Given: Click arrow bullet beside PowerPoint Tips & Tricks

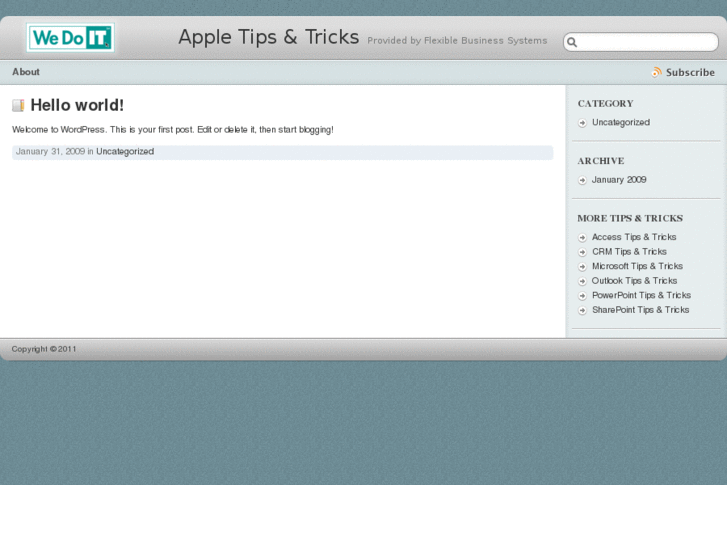Looking at the screenshot, I should (x=582, y=296).
